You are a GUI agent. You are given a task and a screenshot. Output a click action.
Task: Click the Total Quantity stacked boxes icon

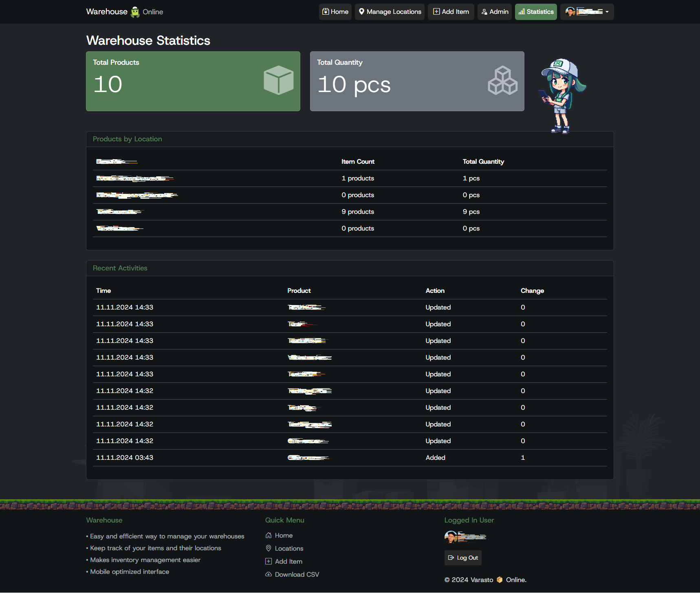click(x=502, y=81)
